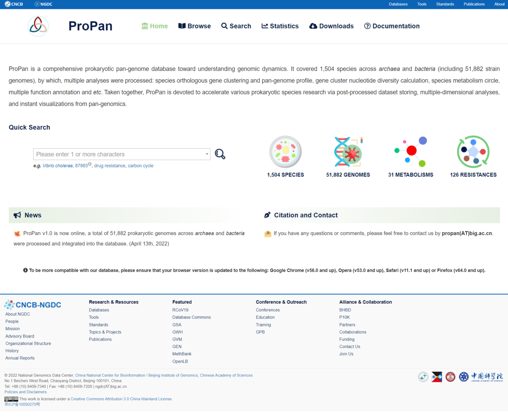Expand the quick search dropdown arrow

coord(207,154)
